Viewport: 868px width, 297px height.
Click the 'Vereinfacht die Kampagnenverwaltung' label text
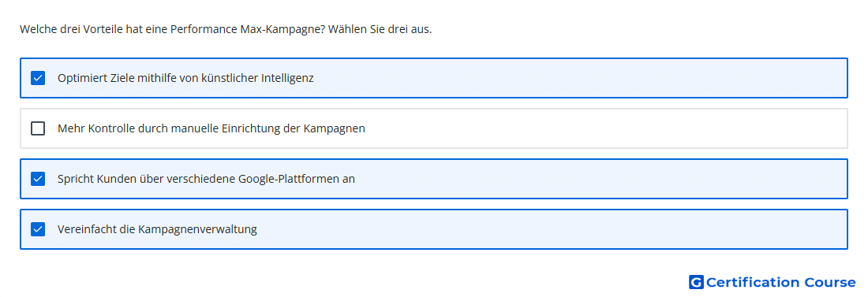click(x=157, y=229)
